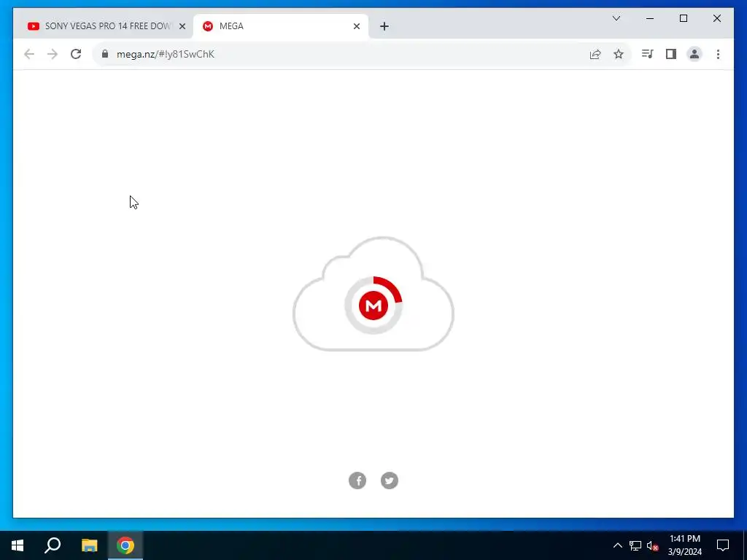
Task: View site information lock icon
Action: click(x=105, y=54)
